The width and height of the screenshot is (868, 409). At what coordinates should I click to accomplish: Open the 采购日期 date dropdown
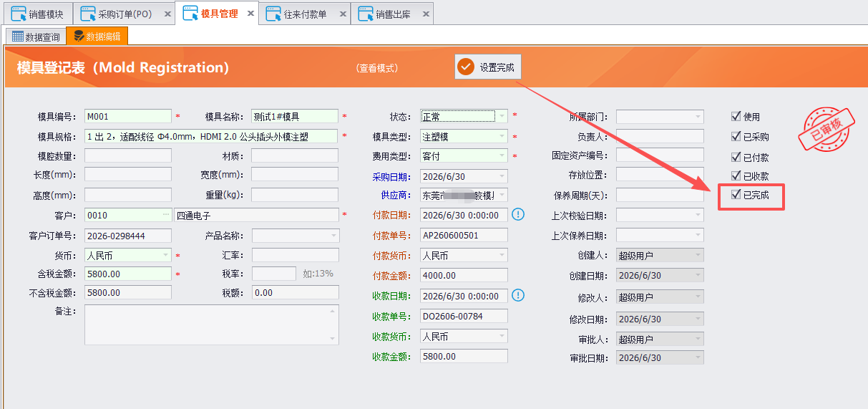point(502,175)
